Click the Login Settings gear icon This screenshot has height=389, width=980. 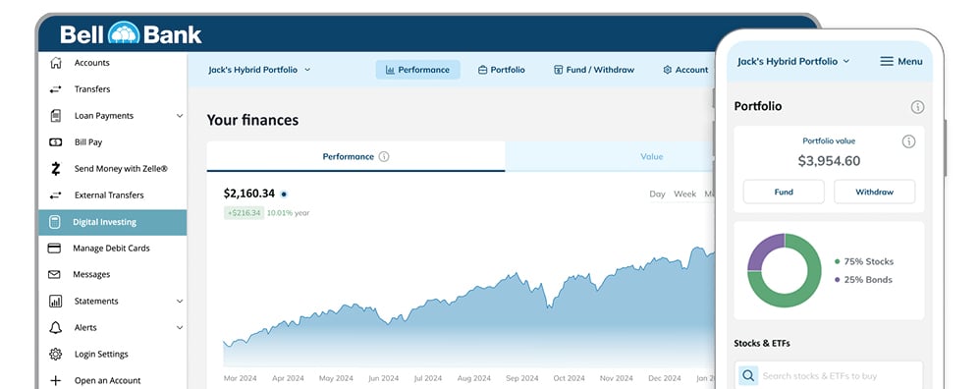pyautogui.click(x=56, y=354)
